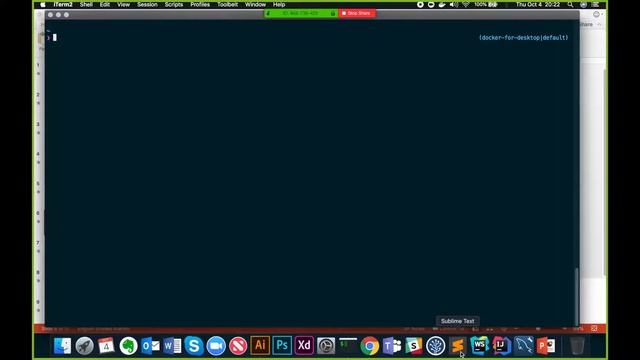Open the News app in Dock
Screen dimensions: 640x360
point(238,346)
